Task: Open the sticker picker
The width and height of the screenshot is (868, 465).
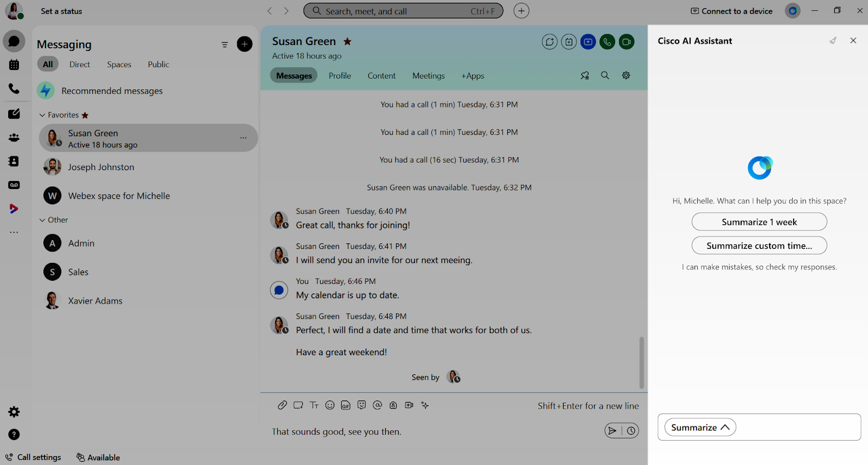Action: click(x=362, y=405)
